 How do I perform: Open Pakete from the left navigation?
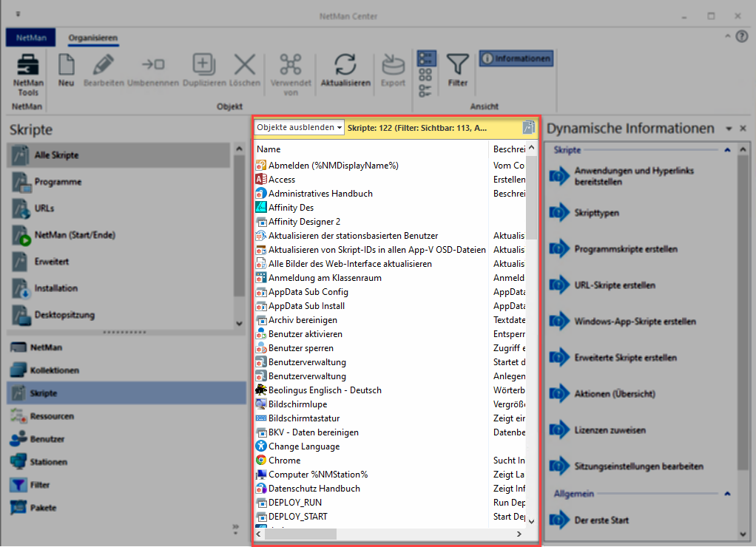point(43,508)
